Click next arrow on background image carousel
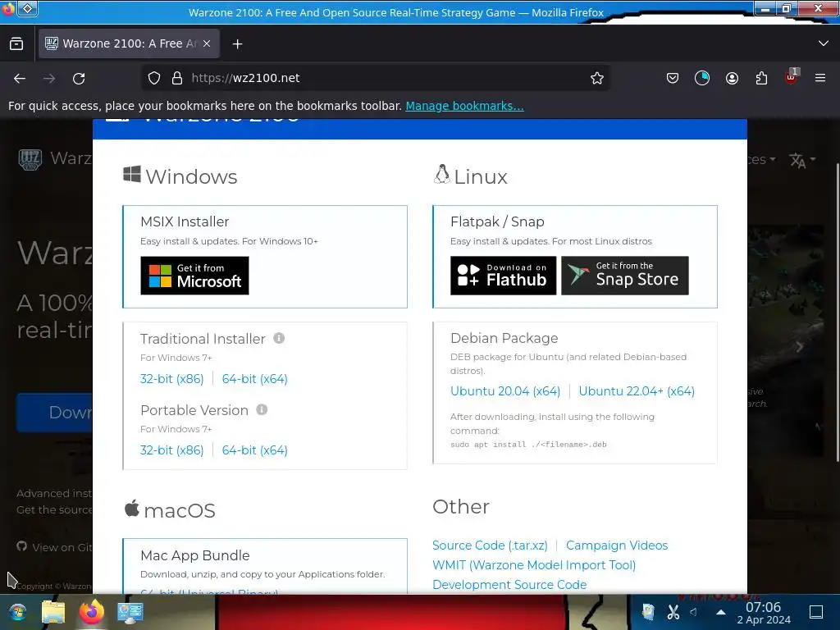840x630 pixels. pos(799,347)
